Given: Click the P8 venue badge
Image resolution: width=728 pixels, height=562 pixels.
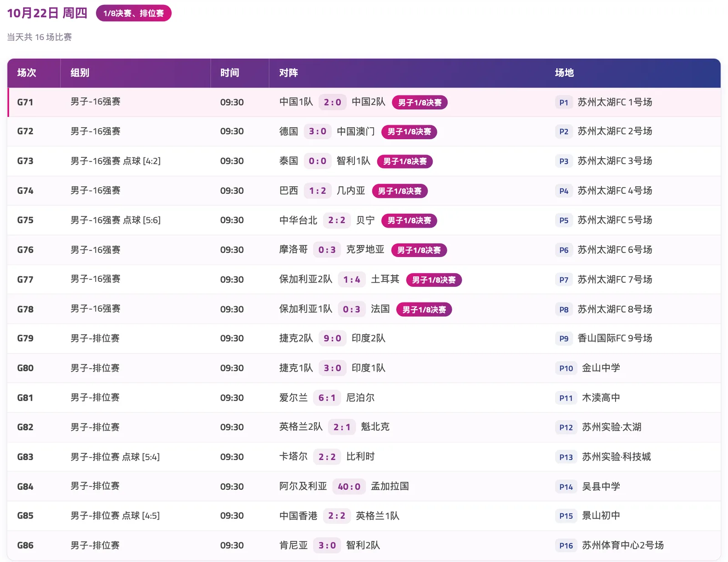Looking at the screenshot, I should point(564,309).
